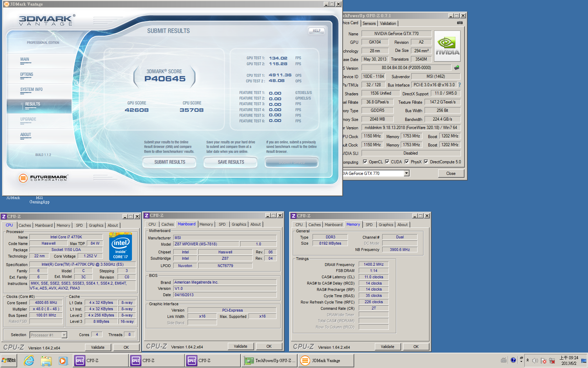Click the volume speaker tray icon
The width and height of the screenshot is (588, 368).
pyautogui.click(x=535, y=360)
